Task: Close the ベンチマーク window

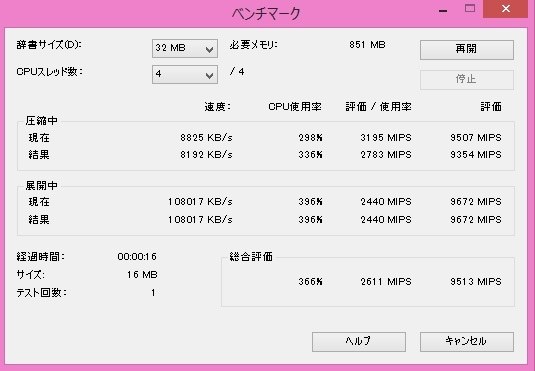Action: (x=506, y=9)
